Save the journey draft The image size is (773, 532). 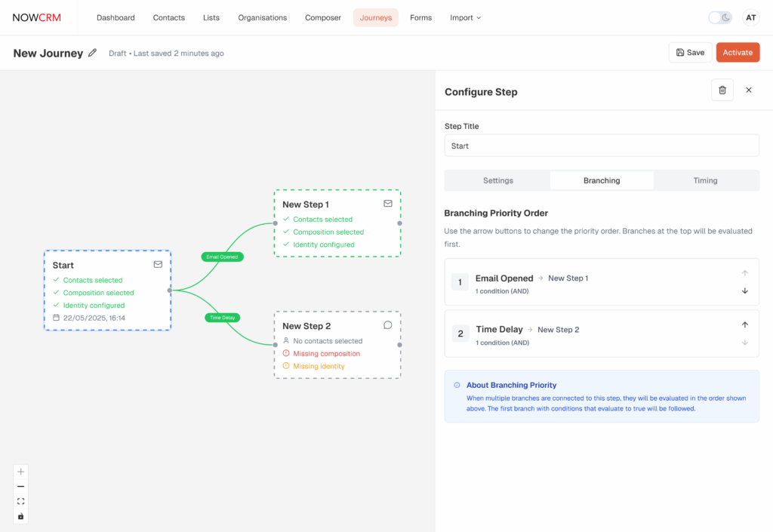tap(690, 52)
